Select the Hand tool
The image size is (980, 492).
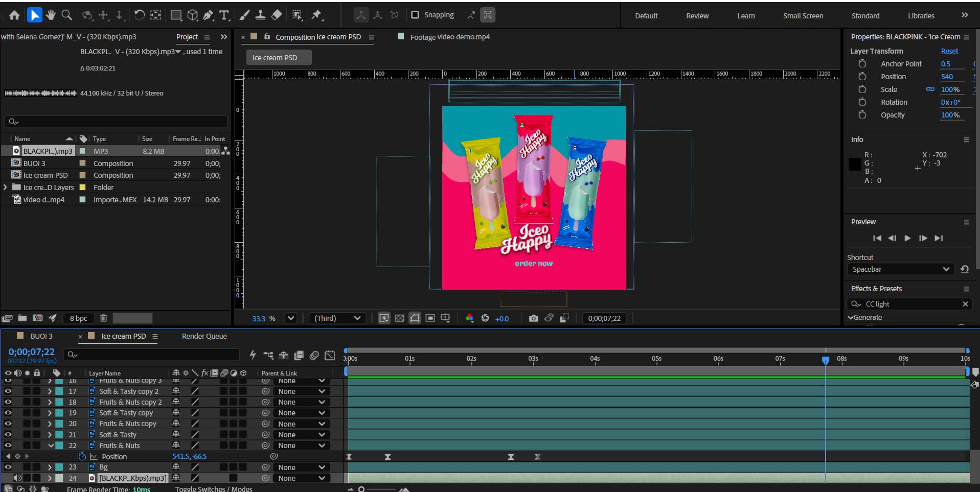tap(51, 15)
